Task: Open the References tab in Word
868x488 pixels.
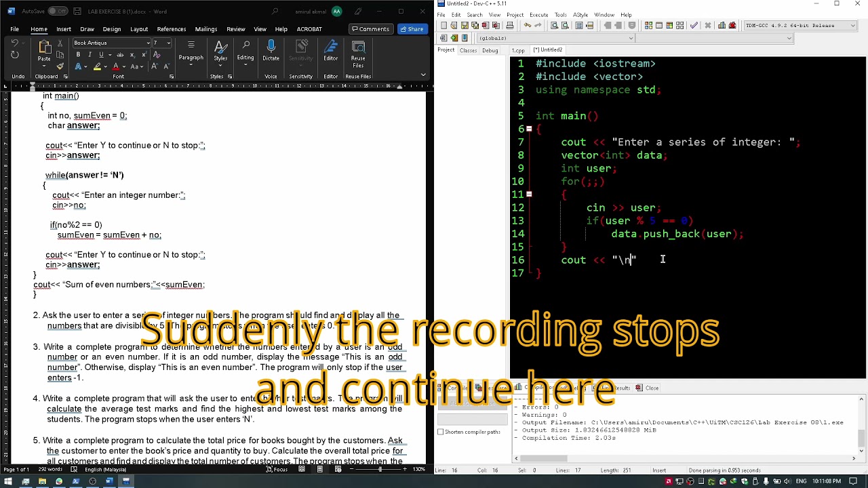Action: [x=171, y=29]
